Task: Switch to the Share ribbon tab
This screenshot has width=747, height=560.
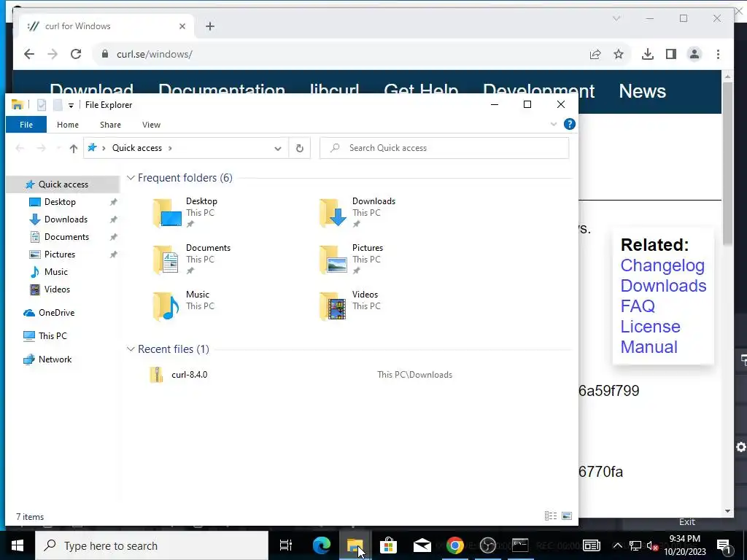Action: [110, 125]
